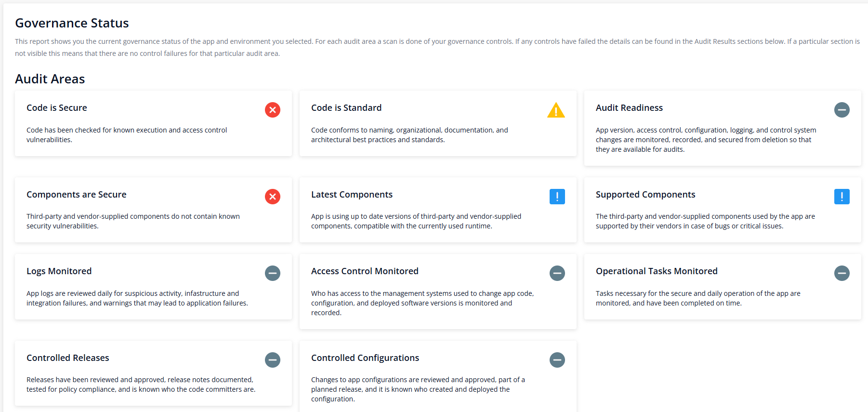
Task: Select the Audit Readiness card title
Action: (629, 108)
